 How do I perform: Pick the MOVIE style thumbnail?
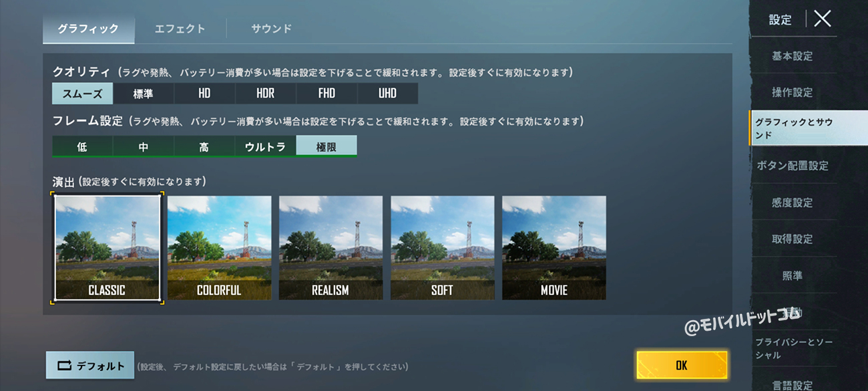click(554, 247)
